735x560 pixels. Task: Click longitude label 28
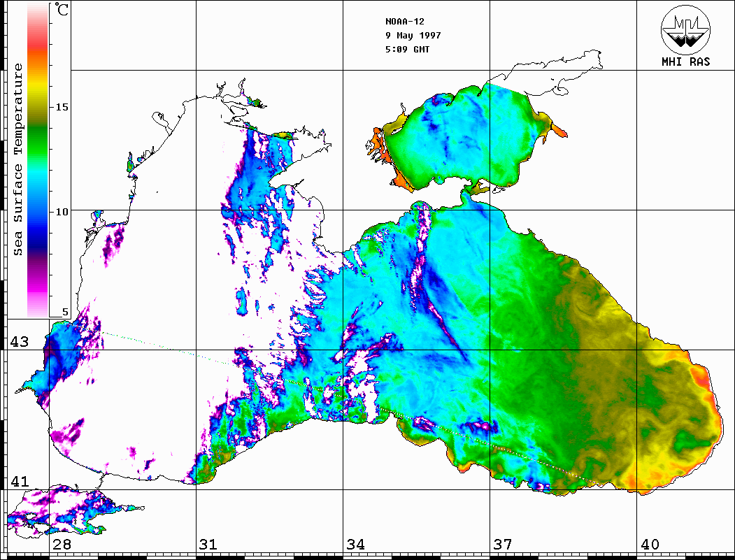point(62,545)
